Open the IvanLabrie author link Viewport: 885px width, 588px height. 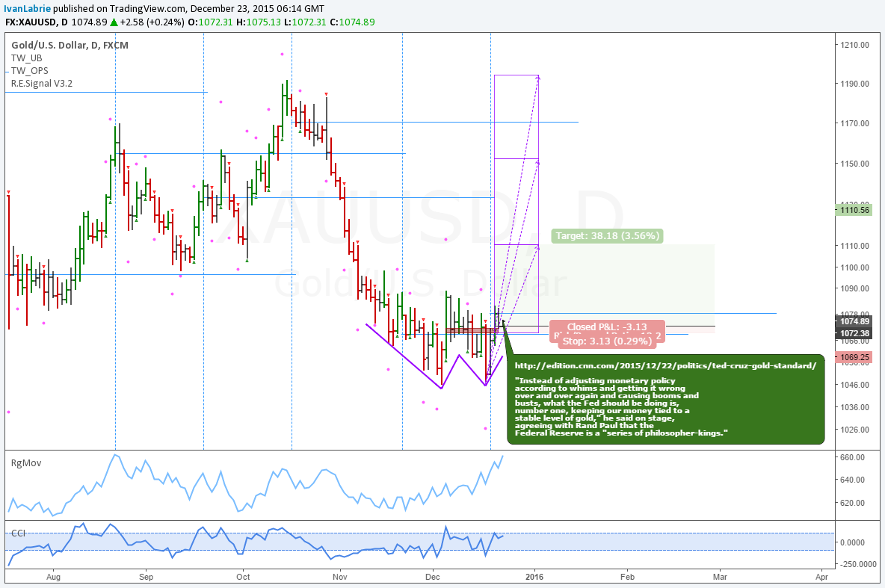point(27,8)
